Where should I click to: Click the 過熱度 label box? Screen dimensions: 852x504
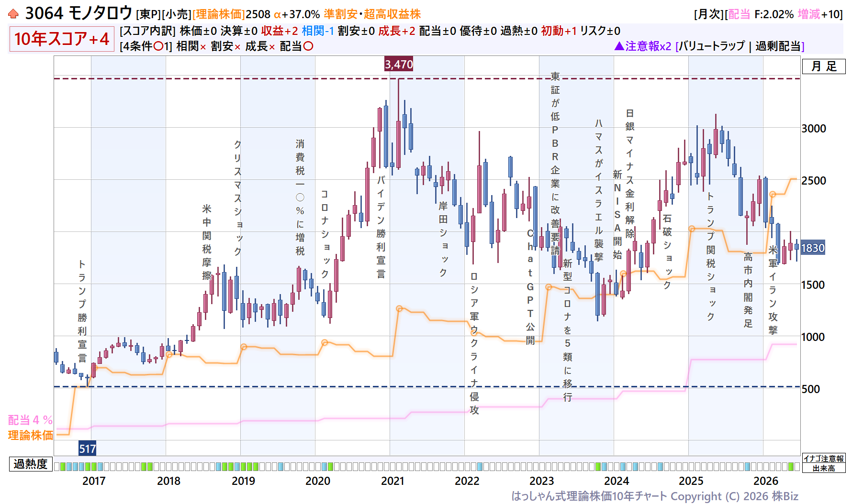pos(31,464)
